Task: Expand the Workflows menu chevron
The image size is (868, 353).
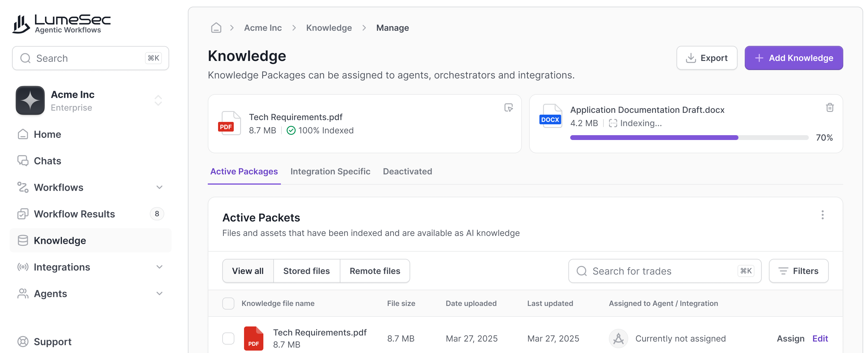Action: (x=159, y=187)
